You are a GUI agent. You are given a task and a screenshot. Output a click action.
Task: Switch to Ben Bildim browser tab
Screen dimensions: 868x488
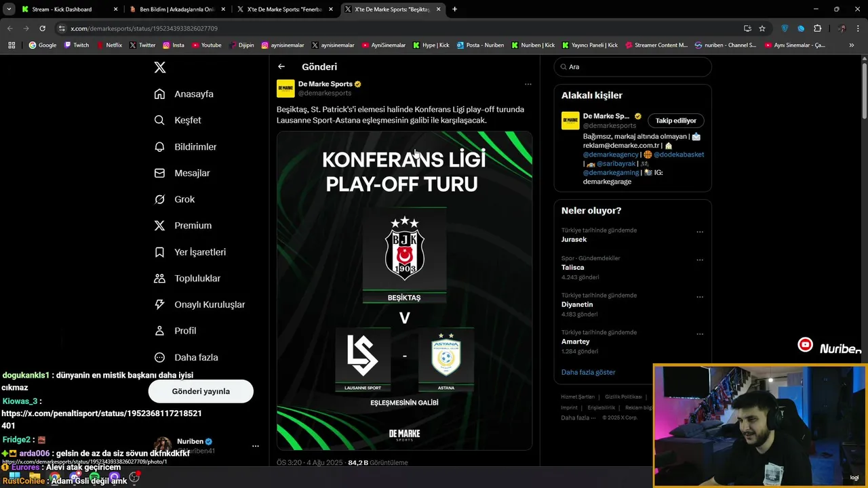[x=176, y=9]
